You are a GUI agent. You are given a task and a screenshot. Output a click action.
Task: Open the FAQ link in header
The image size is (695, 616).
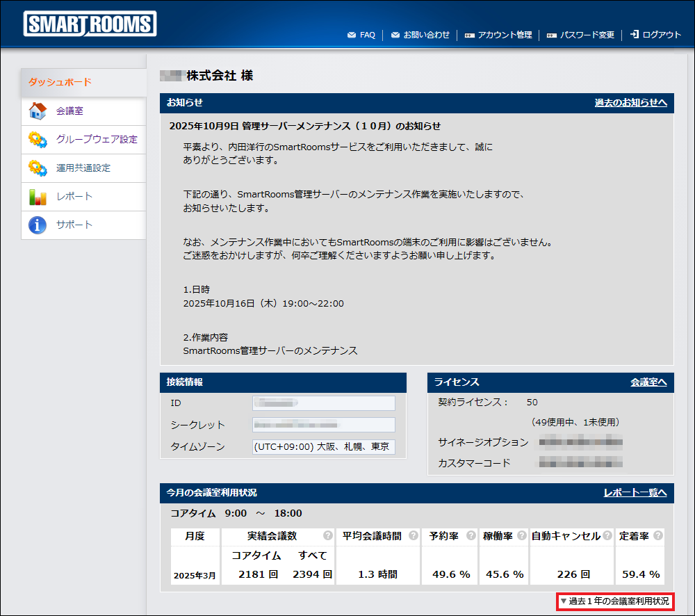pyautogui.click(x=361, y=35)
